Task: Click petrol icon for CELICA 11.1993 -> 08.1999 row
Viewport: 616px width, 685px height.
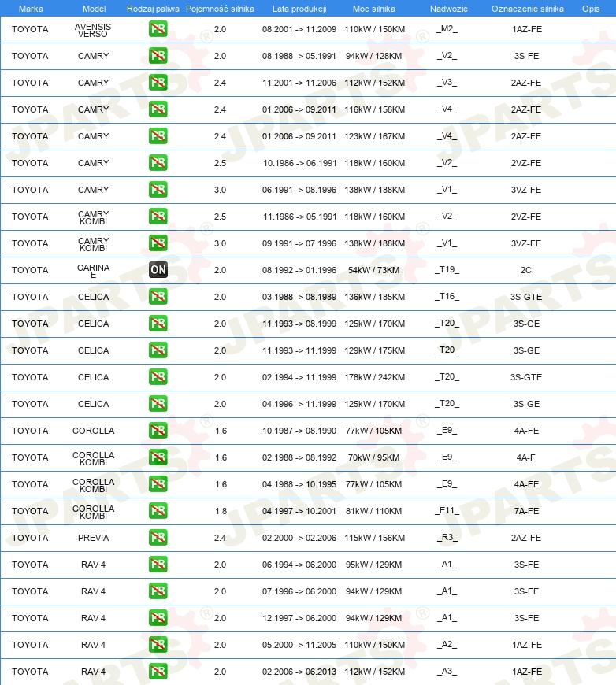Action: [158, 324]
